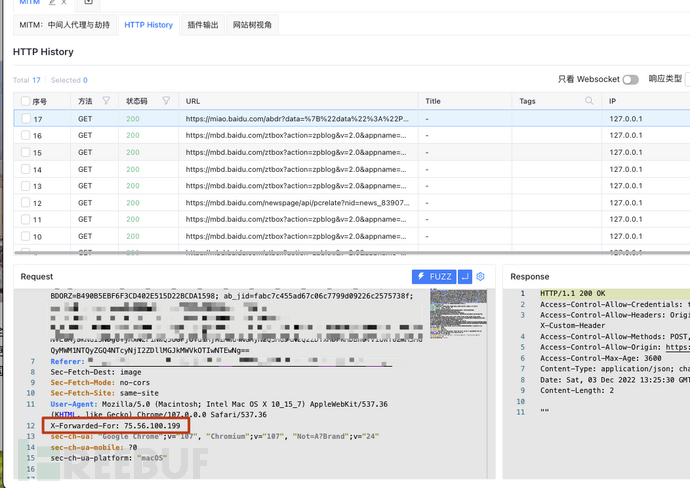Viewport: 690px width, 488px height.
Task: Select the miao.baidu.com/abdr URL in row 17
Action: pos(297,119)
